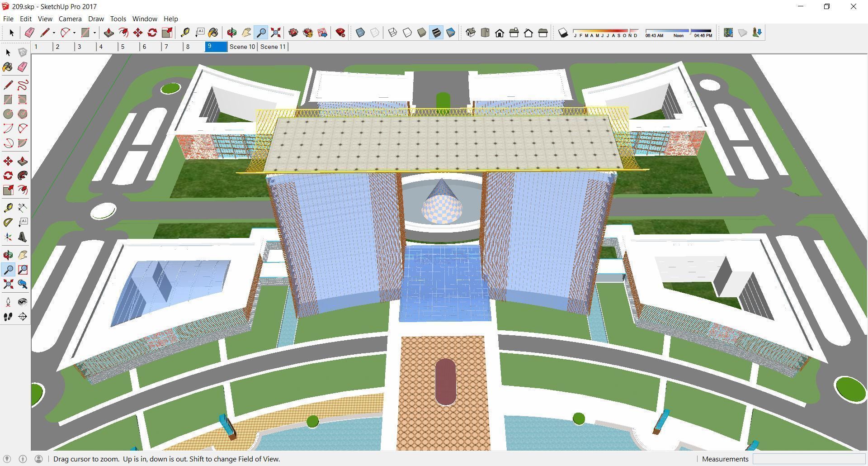Open the Edit menu
Viewport: 868px width, 466px height.
click(x=25, y=19)
